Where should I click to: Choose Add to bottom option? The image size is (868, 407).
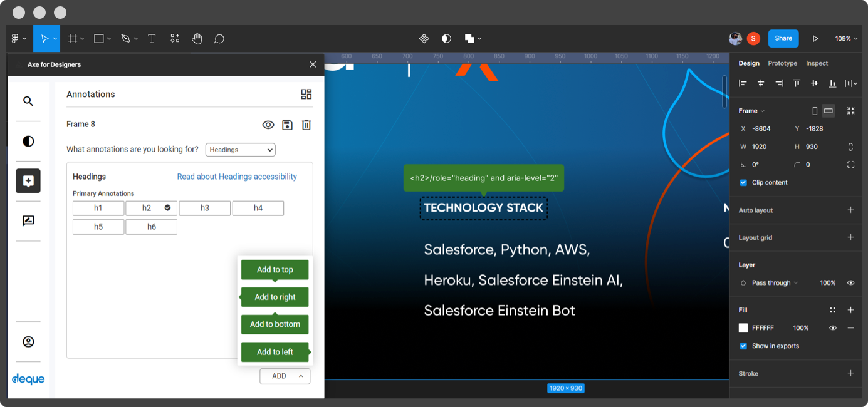275,324
